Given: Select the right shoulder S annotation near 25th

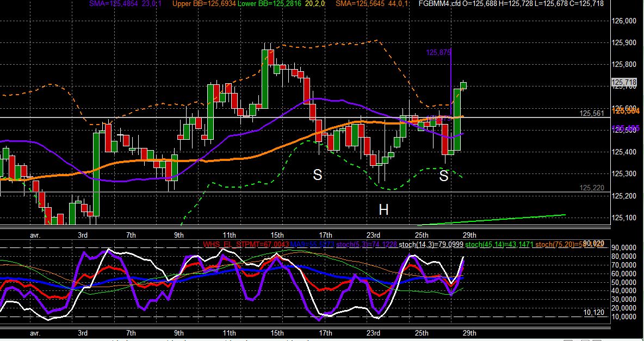Looking at the screenshot, I should click(444, 176).
